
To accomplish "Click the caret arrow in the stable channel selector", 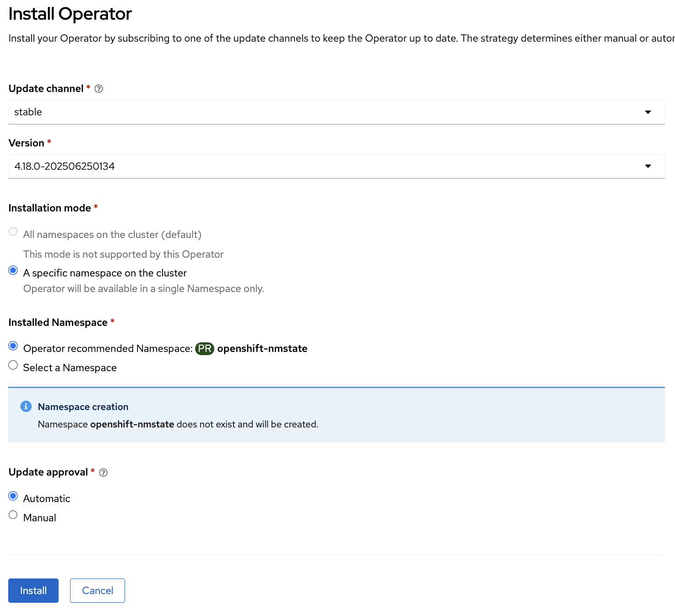I will click(648, 112).
